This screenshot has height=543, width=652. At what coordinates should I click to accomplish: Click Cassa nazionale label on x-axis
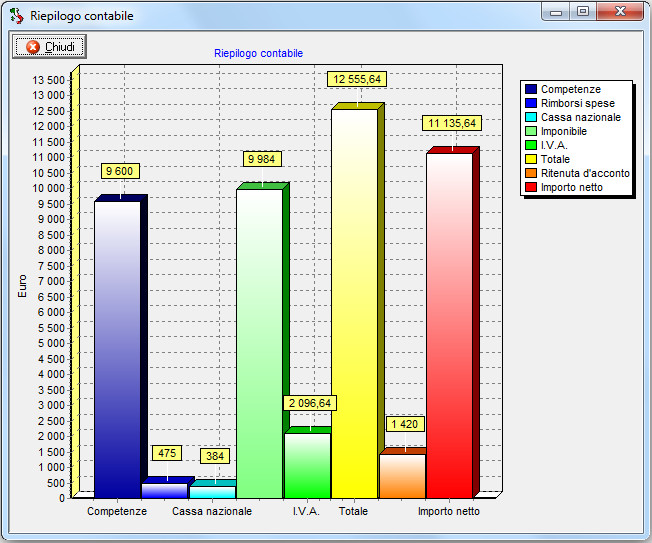(212, 511)
